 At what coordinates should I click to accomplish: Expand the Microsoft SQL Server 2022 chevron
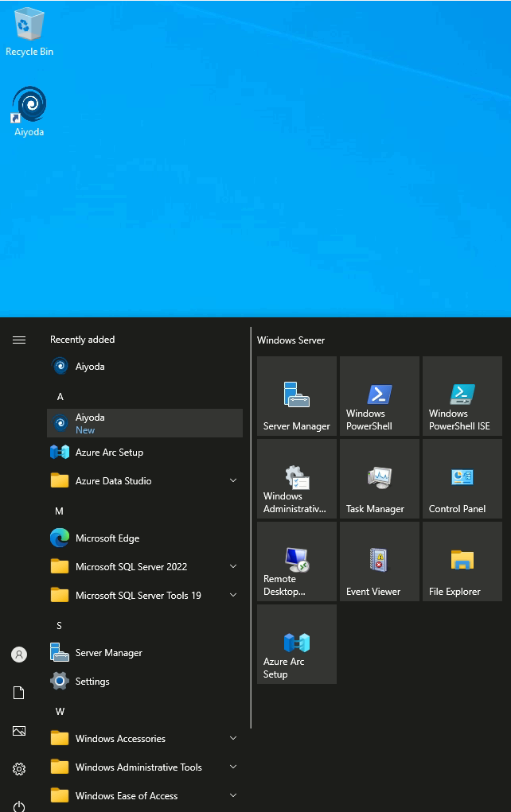[233, 566]
